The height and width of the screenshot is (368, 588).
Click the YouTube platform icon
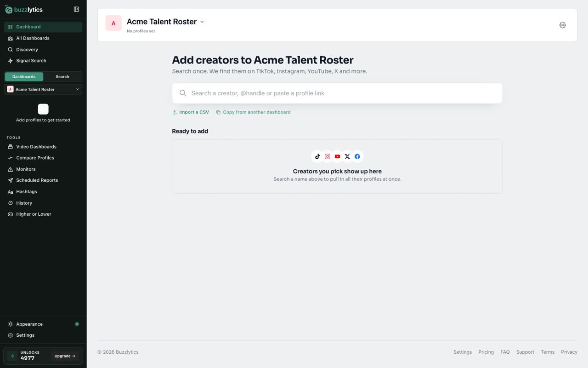pyautogui.click(x=337, y=156)
